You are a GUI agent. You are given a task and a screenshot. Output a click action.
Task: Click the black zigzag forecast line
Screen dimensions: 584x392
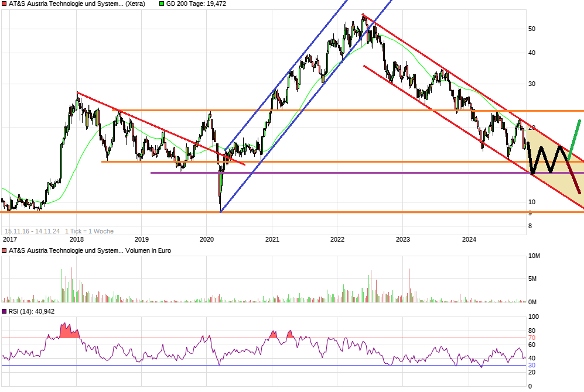[542, 159]
